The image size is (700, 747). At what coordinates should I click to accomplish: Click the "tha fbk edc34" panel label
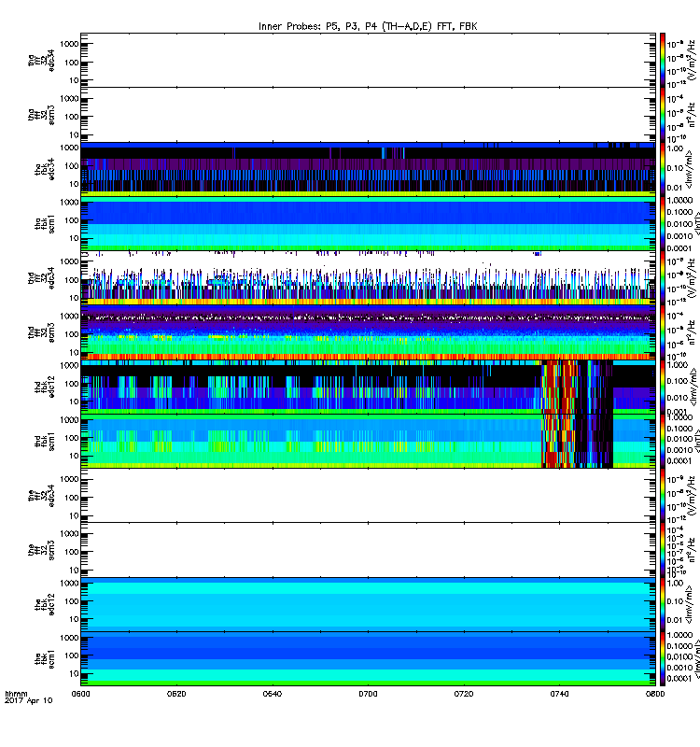tap(44, 169)
